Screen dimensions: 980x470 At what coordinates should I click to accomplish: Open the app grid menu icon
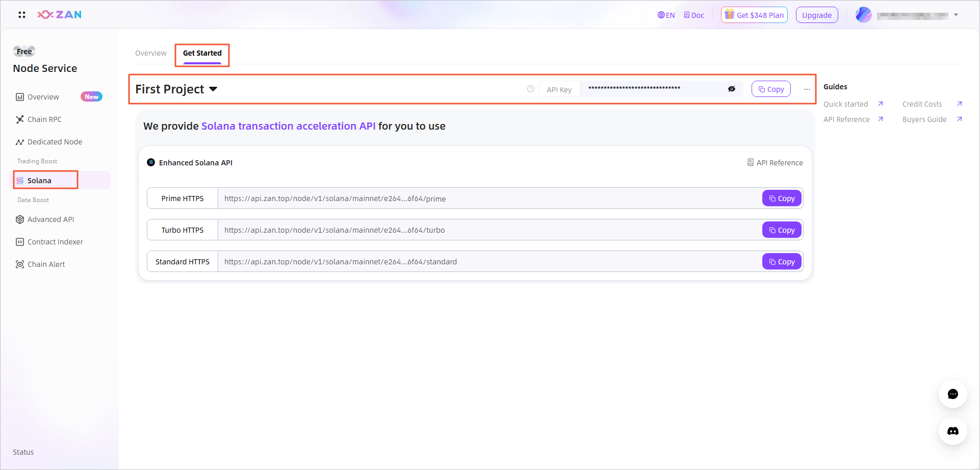pyautogui.click(x=21, y=15)
